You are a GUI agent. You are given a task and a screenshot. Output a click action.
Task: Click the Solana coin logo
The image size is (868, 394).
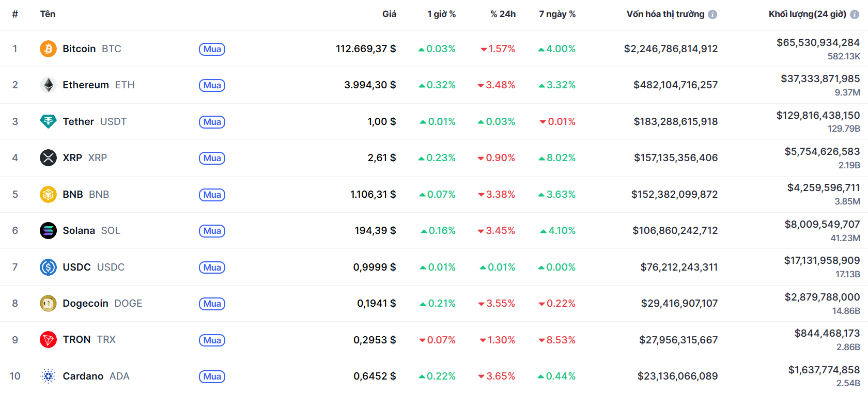click(48, 231)
